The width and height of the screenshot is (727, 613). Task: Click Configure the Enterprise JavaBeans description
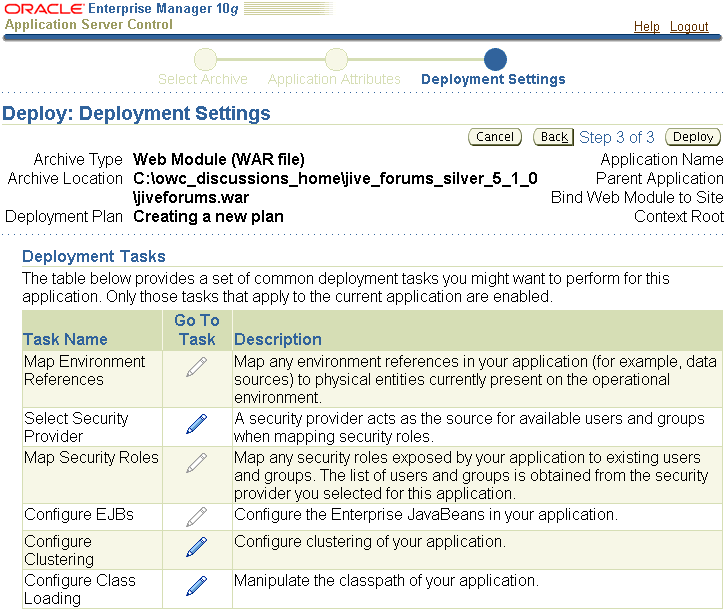pos(426,515)
